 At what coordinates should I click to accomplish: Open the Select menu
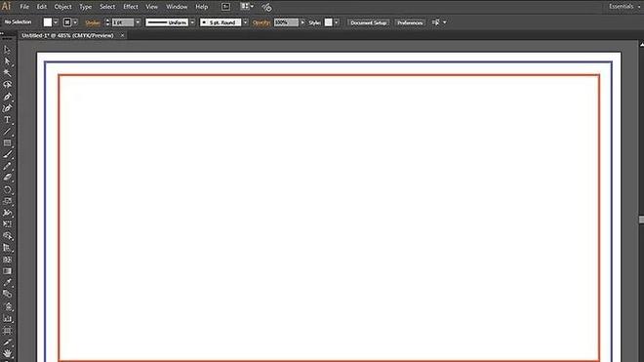[x=107, y=7]
